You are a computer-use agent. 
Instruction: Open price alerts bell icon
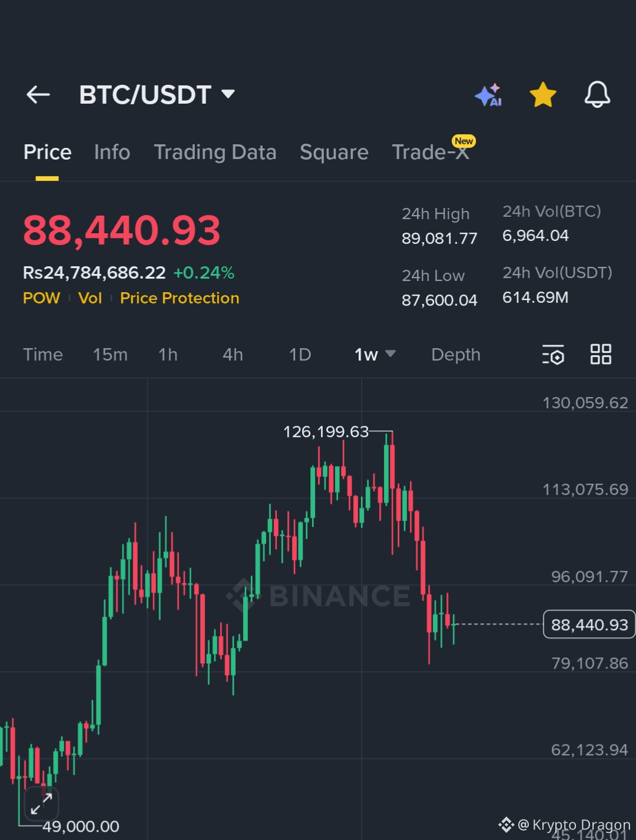pyautogui.click(x=597, y=95)
